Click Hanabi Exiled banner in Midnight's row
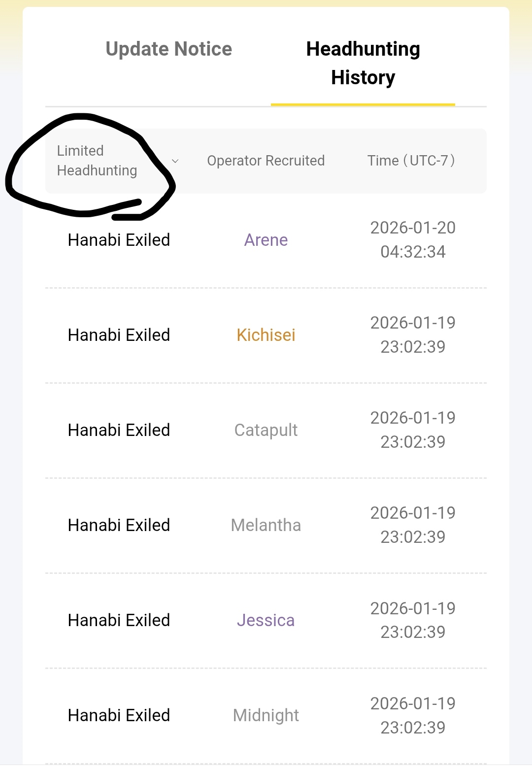The height and width of the screenshot is (767, 532). 119,715
